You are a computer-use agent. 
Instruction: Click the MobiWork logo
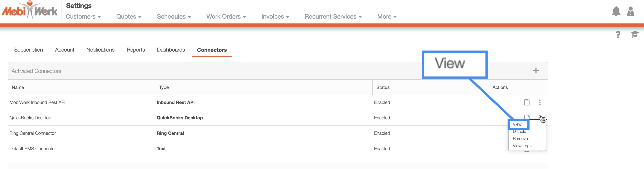(29, 11)
